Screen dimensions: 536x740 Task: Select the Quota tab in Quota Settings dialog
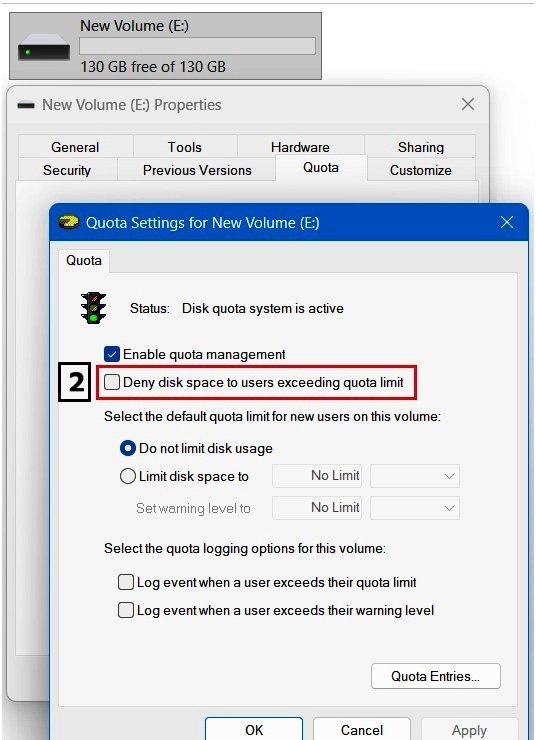(84, 261)
